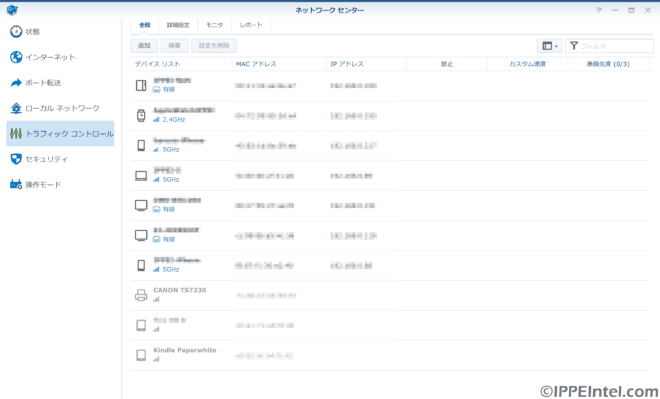
Task: Click the watch device icon on 2.4GHz row
Action: click(141, 115)
